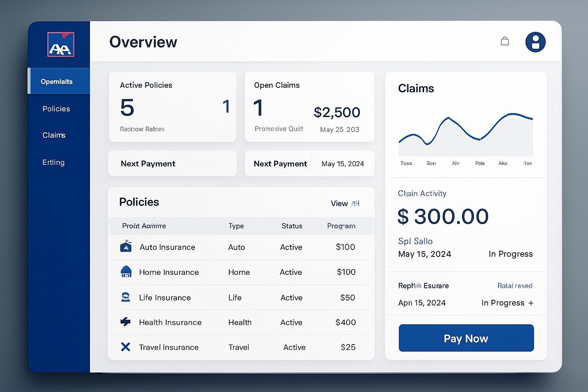Viewport: 588px width, 392px height.
Task: Open the Claims sidebar menu item
Action: pos(54,135)
